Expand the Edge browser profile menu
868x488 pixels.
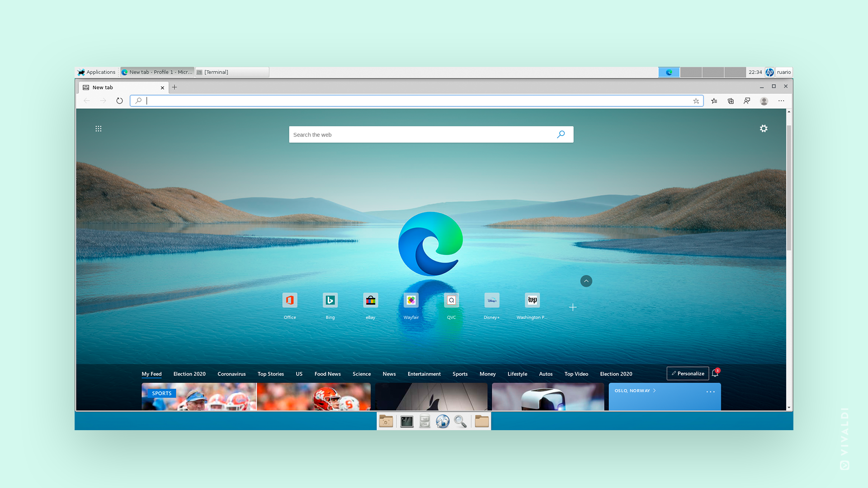[x=764, y=101]
